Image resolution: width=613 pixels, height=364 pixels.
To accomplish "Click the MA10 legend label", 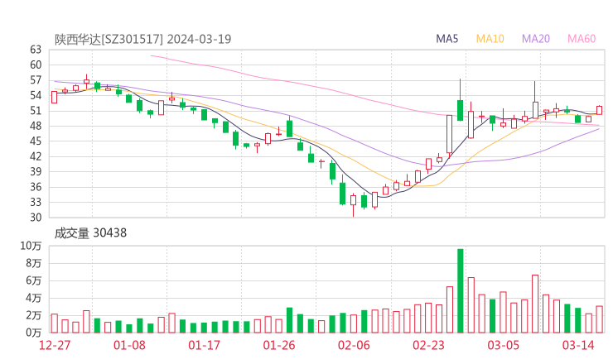I will [490, 39].
